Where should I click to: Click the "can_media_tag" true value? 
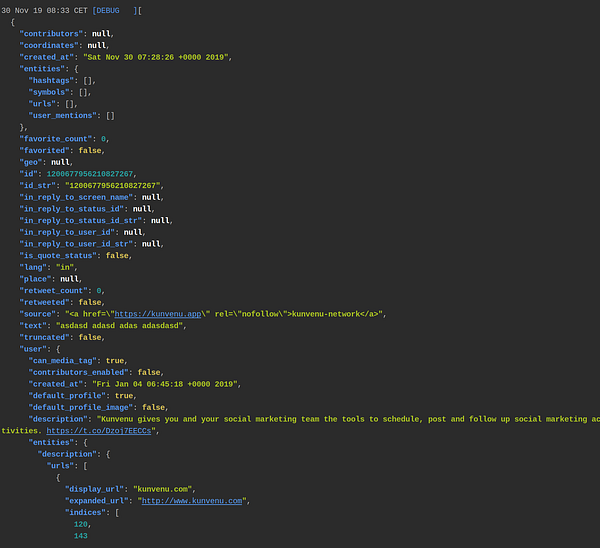click(x=115, y=361)
